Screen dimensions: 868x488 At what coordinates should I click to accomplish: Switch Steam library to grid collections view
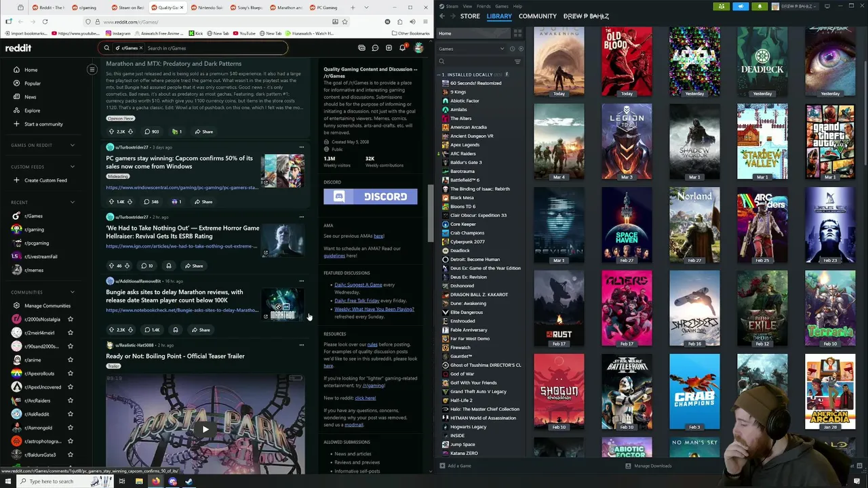[x=517, y=33]
